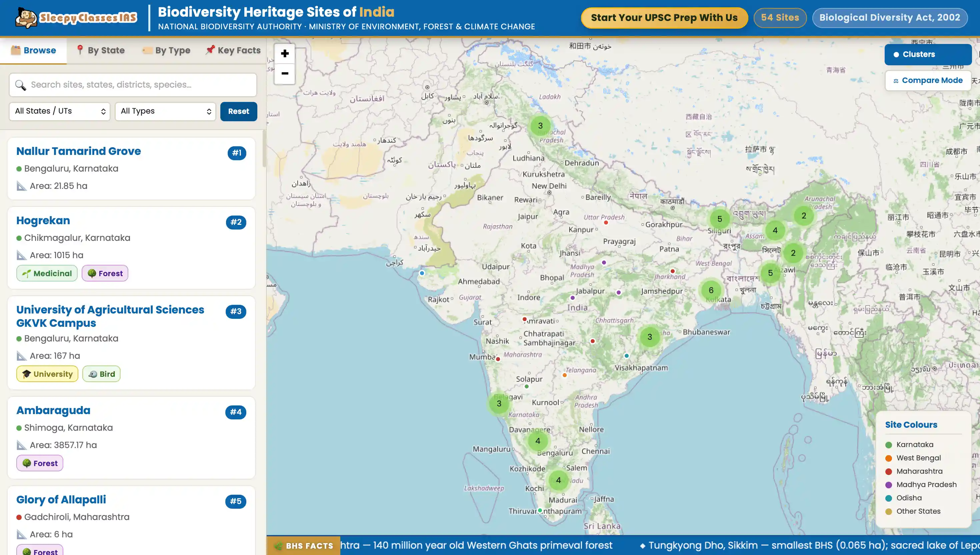Screen dimensions: 980x555
Task: Zoom in on the map
Action: [x=284, y=54]
